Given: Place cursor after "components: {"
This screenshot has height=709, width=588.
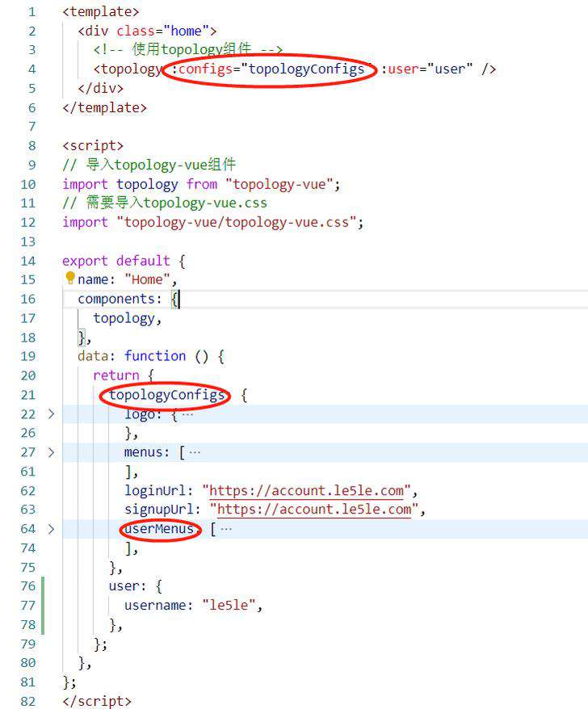Looking at the screenshot, I should pyautogui.click(x=179, y=299).
